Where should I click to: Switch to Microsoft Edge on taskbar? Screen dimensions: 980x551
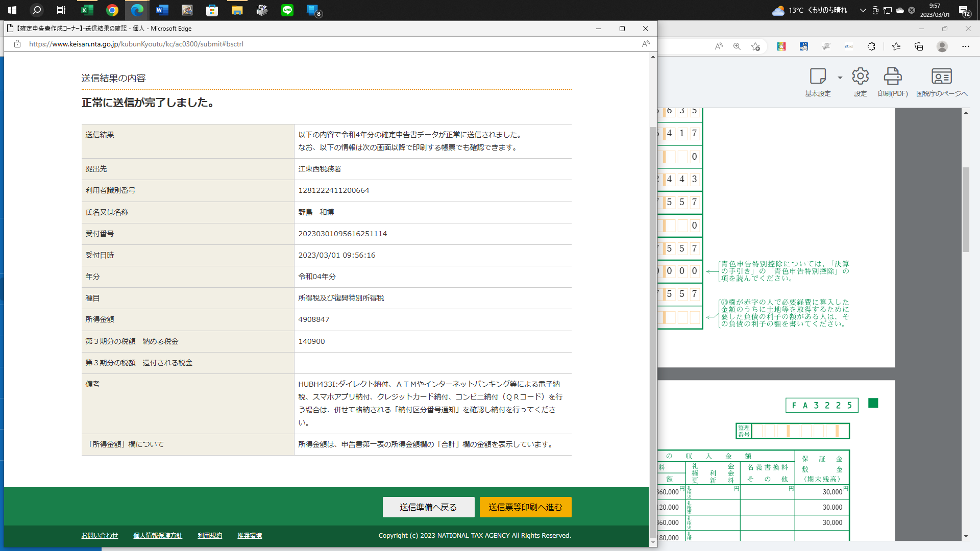point(137,10)
